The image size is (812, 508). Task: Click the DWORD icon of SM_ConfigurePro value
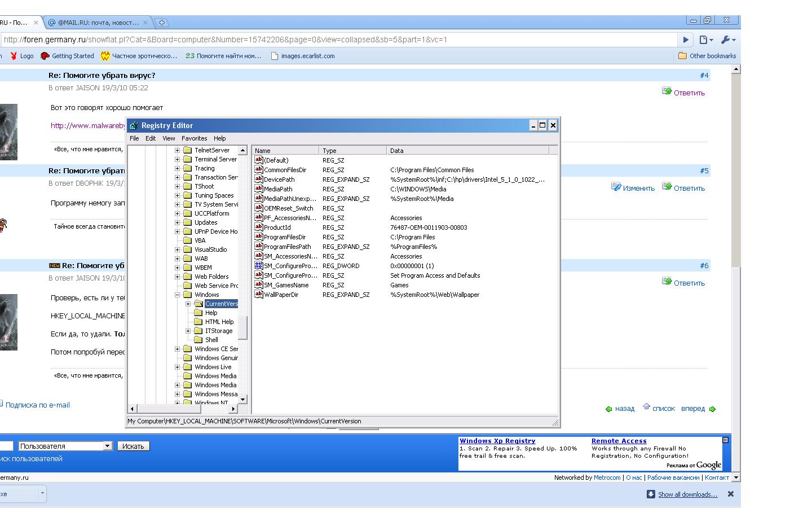[259, 265]
